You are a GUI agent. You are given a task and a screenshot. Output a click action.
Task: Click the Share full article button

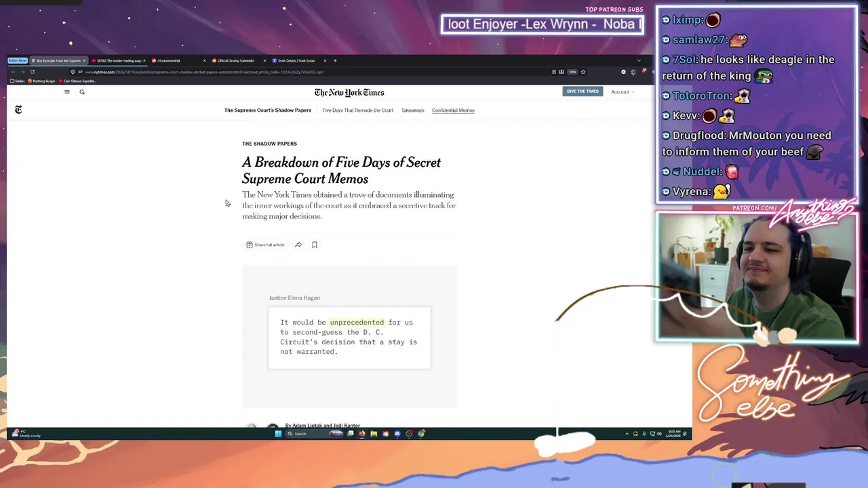[265, 245]
